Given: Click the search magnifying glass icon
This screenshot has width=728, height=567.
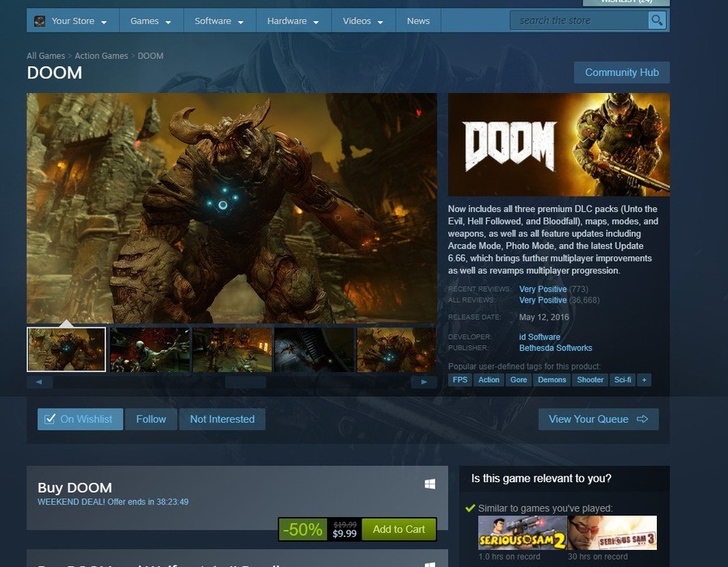Looking at the screenshot, I should tap(657, 20).
